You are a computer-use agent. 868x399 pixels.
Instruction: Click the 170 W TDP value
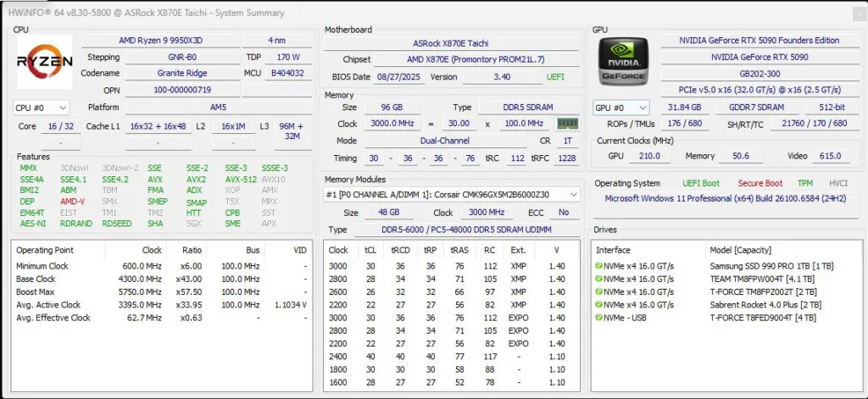[288, 57]
